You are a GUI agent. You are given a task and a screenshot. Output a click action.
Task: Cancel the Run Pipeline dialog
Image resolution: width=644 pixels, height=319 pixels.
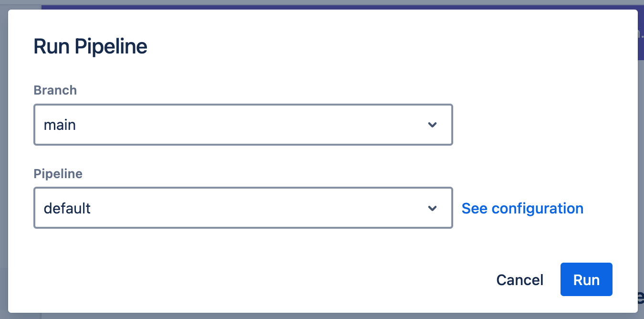pyautogui.click(x=519, y=280)
